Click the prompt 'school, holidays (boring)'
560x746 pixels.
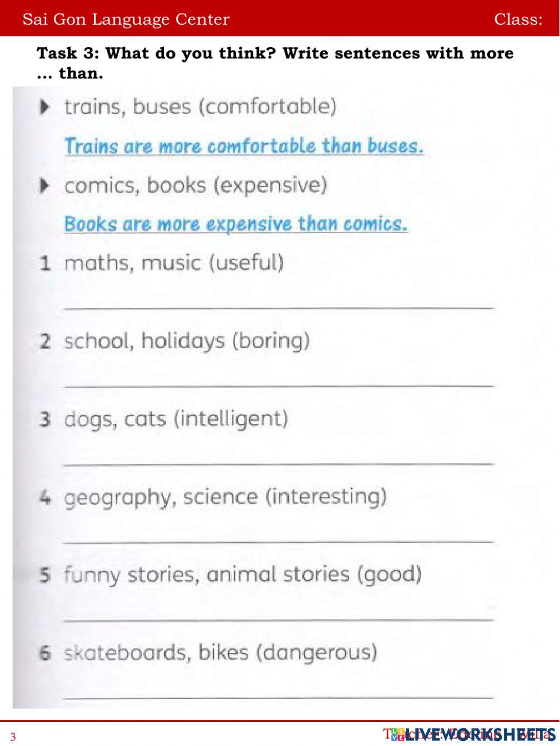coord(186,341)
